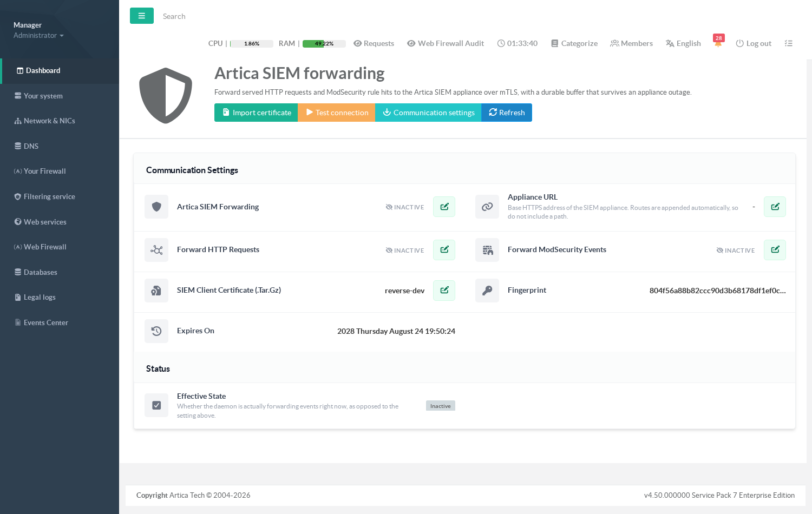
Task: Click the Import certificate button
Action: pos(256,113)
